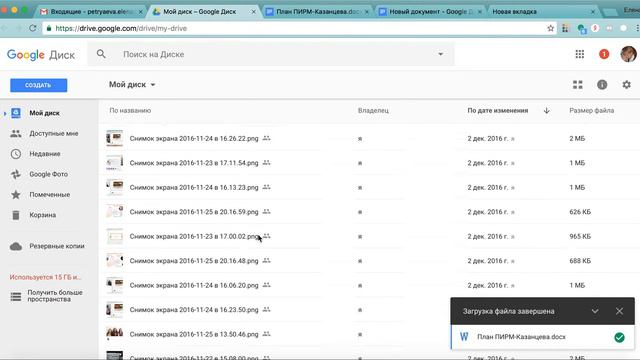Select the Мой диск browser tab
Viewport: 640px width, 360px height.
[200, 12]
